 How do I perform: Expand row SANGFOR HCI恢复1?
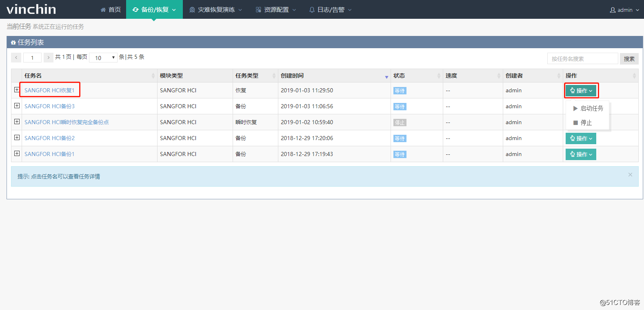point(17,89)
